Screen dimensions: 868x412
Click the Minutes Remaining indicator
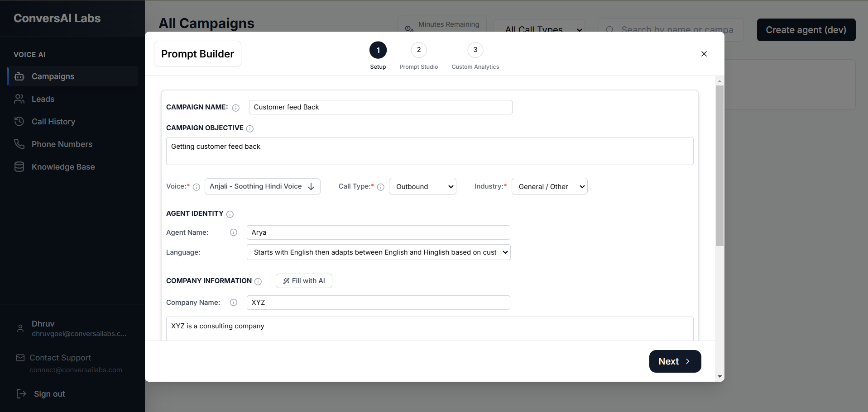(442, 25)
